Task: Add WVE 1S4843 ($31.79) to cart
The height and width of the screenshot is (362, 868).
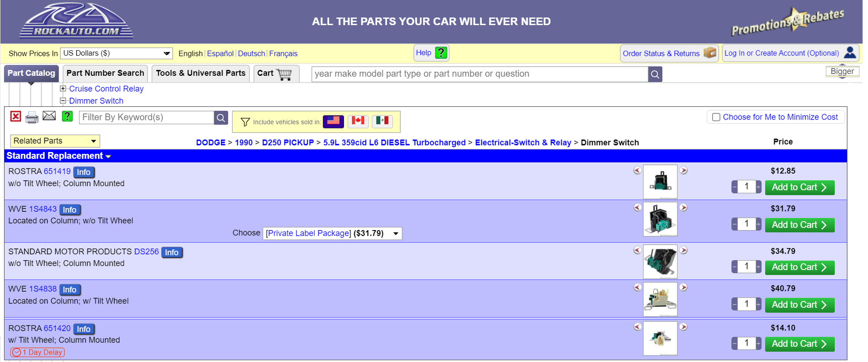Action: (799, 225)
